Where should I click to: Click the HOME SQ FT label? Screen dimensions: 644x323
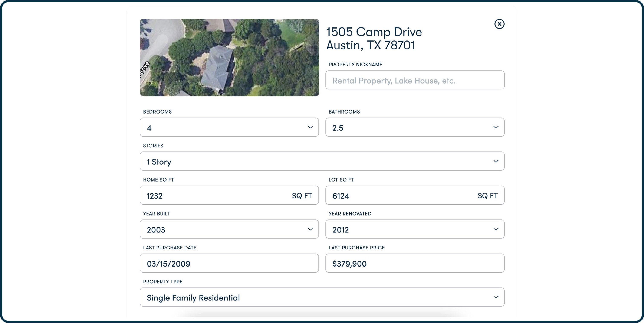pyautogui.click(x=158, y=180)
